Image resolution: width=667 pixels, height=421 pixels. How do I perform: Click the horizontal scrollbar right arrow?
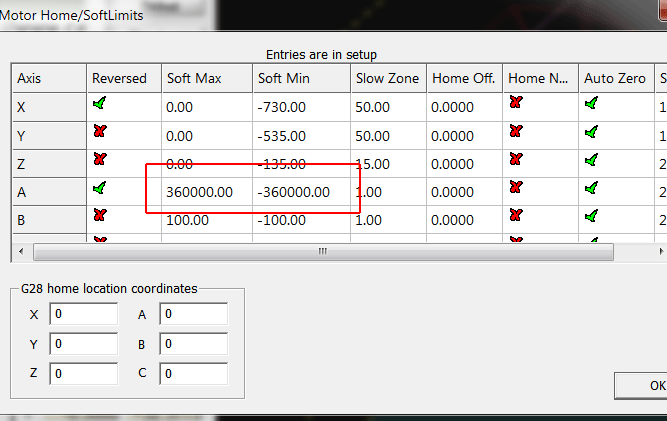point(659,252)
